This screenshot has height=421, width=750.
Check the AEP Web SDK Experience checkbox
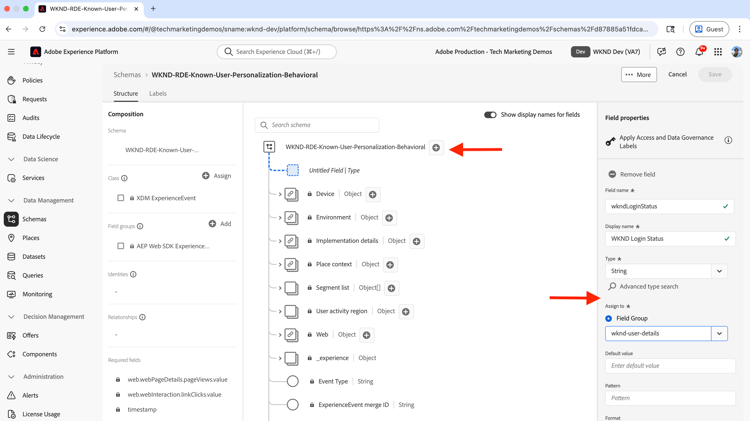[x=121, y=246]
